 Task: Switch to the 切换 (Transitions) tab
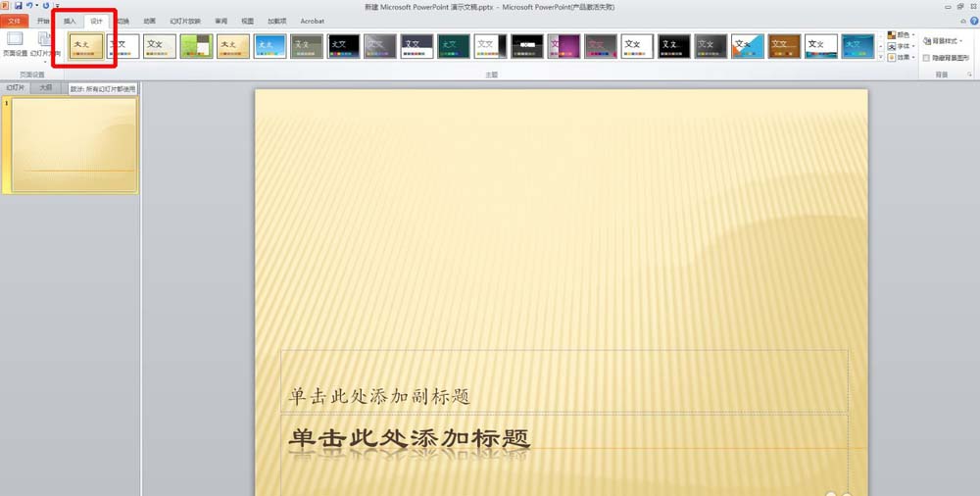click(x=123, y=22)
